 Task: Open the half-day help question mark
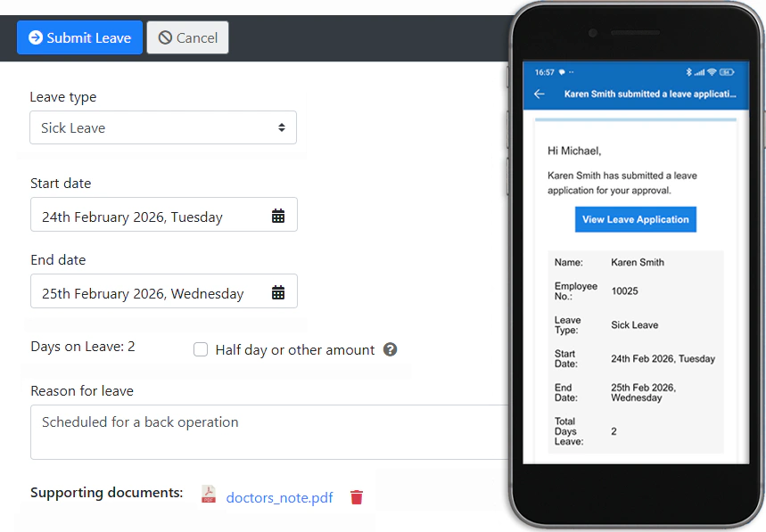point(390,349)
